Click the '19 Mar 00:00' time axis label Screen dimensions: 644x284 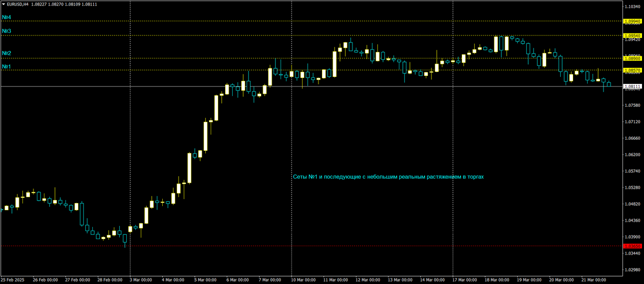coord(529,280)
